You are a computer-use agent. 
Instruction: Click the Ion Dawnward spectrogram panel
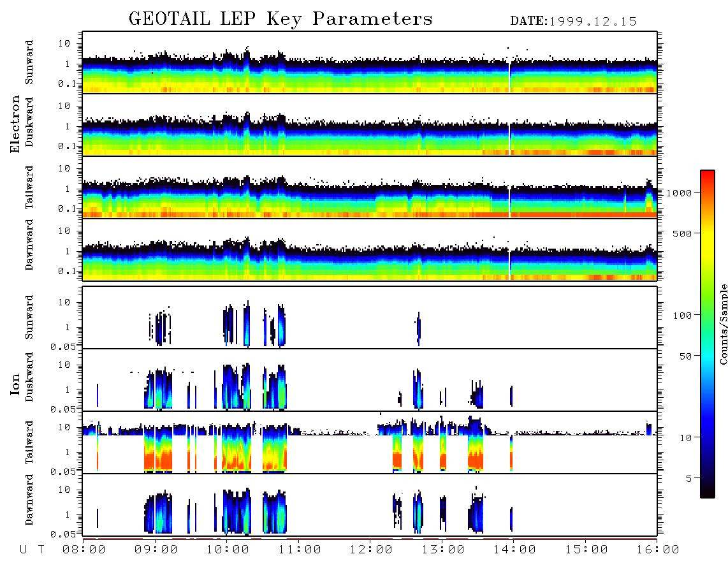tap(370, 505)
